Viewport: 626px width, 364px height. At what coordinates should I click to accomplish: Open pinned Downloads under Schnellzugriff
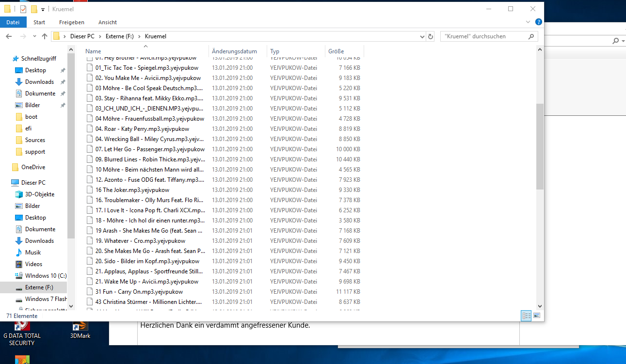pyautogui.click(x=39, y=82)
